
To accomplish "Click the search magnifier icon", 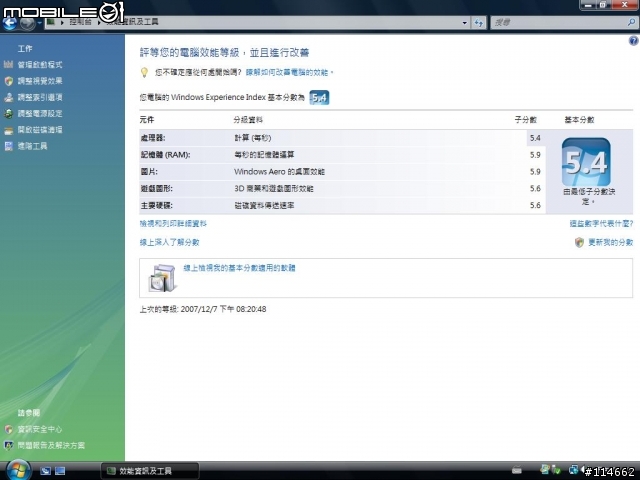I will [x=631, y=22].
